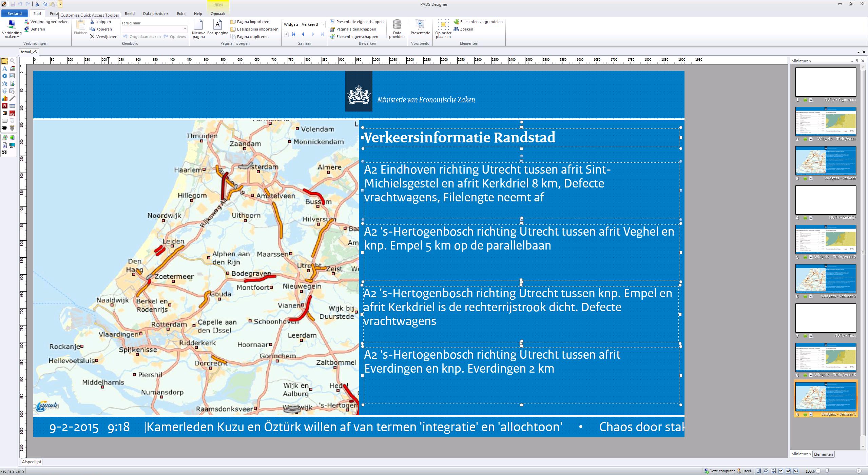Click Op raster plaatsen
This screenshot has height=475, width=868.
point(443,29)
